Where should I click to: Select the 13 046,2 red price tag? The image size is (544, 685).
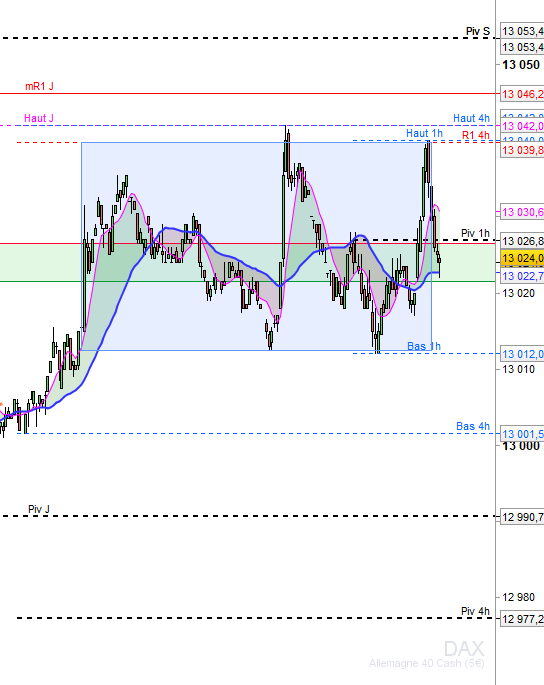pyautogui.click(x=522, y=94)
